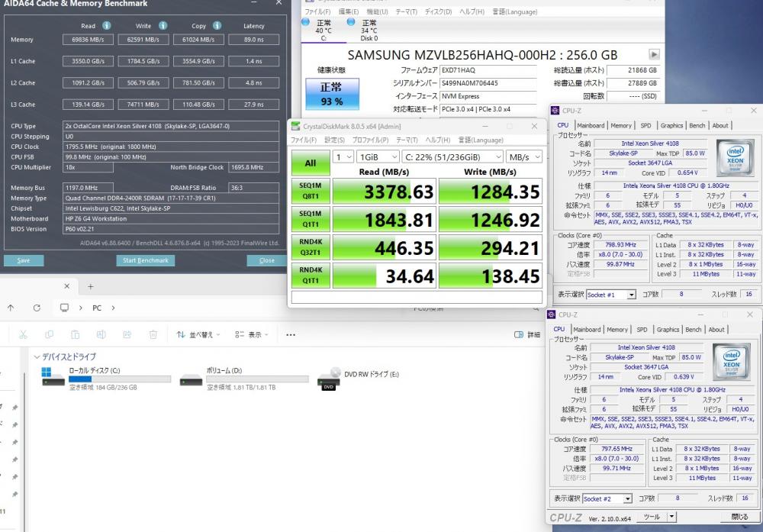The height and width of the screenshot is (532, 763).
Task: Open the more options ellipsis in Explorer toolbar
Action: (x=291, y=335)
